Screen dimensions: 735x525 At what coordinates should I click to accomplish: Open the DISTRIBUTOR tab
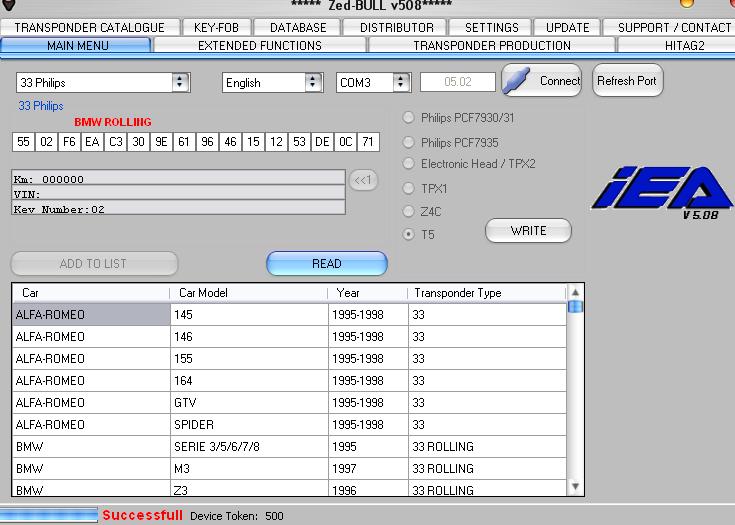pos(397,27)
